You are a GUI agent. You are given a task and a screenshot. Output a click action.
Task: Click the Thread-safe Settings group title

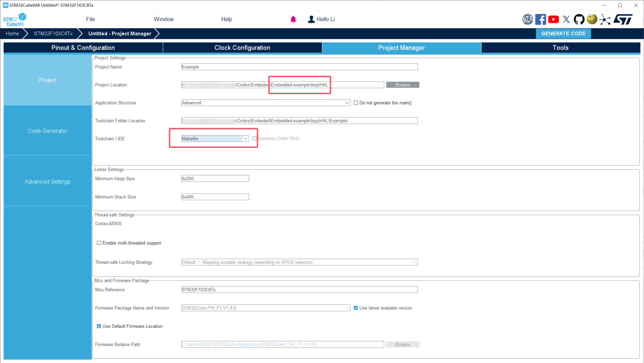tap(114, 215)
